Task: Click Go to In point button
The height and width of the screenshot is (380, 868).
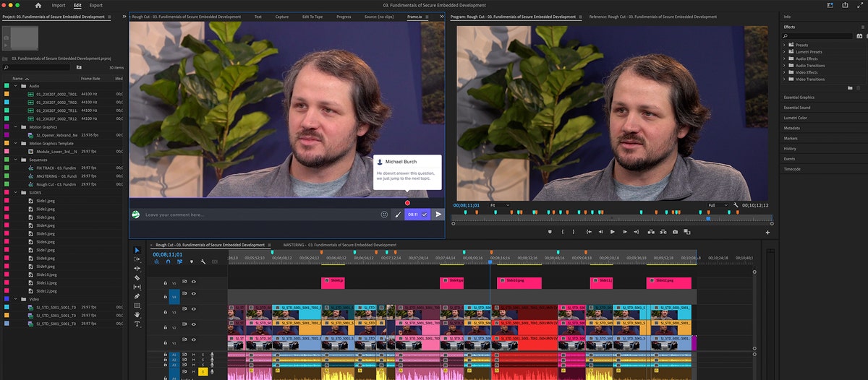Action: (587, 232)
